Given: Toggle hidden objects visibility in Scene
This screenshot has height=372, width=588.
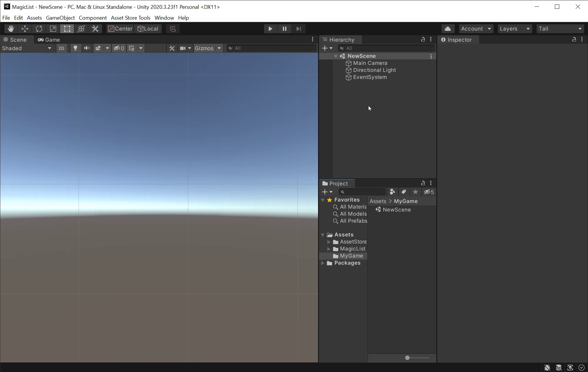Looking at the screenshot, I should click(119, 48).
